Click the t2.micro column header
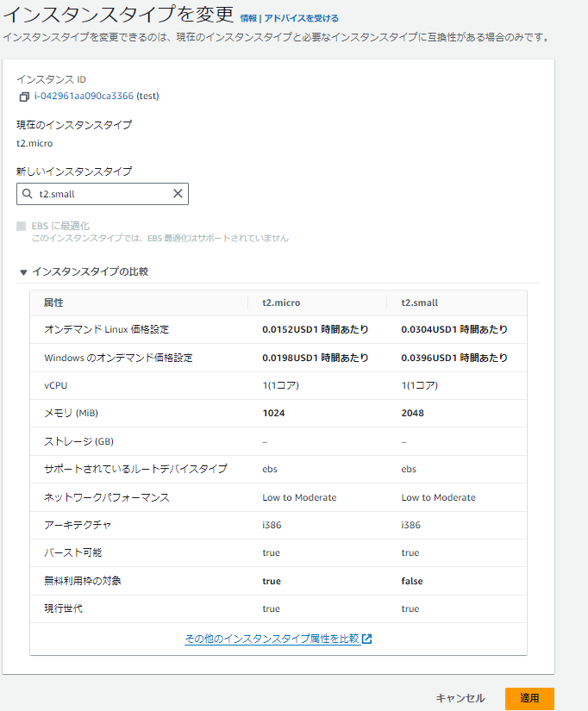The image size is (588, 711). [281, 302]
